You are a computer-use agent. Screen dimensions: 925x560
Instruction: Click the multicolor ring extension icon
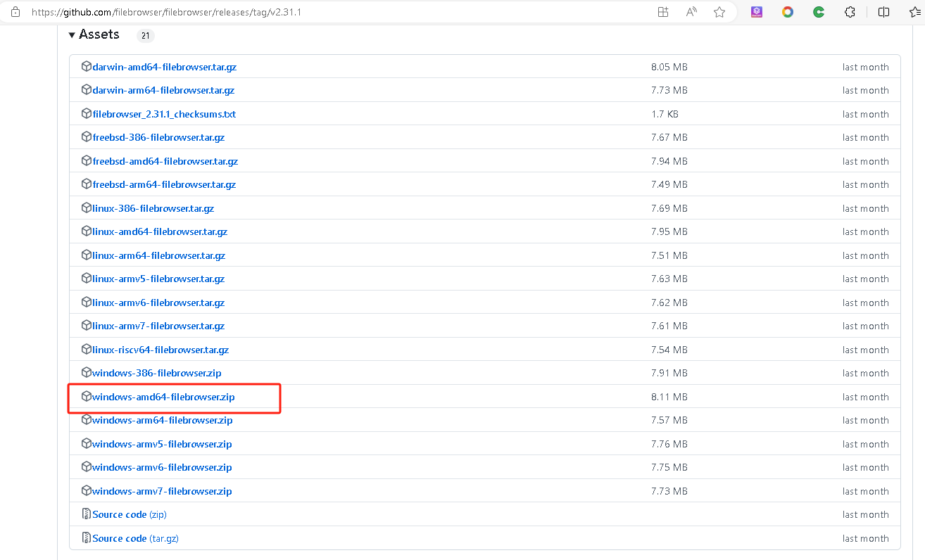click(788, 12)
